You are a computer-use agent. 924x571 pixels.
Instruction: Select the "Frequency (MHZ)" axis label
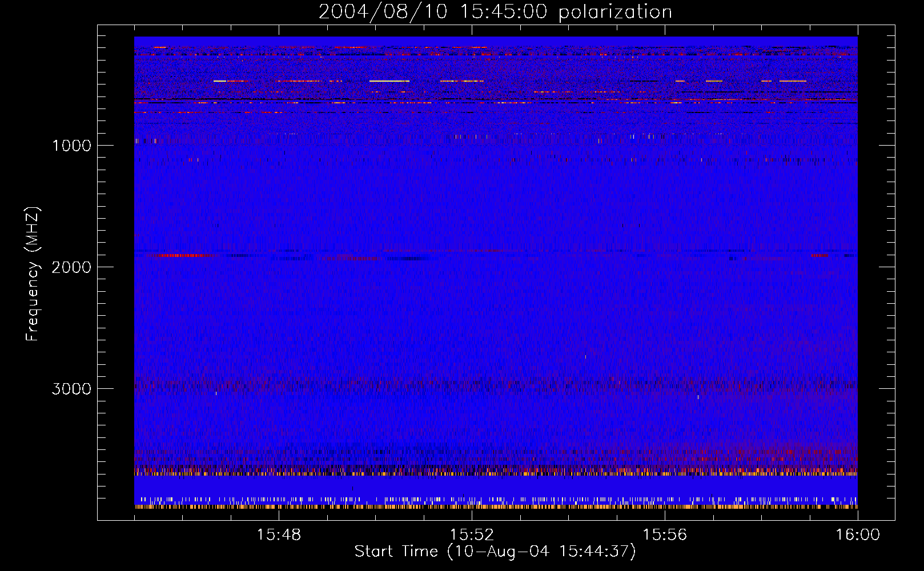[x=33, y=274]
